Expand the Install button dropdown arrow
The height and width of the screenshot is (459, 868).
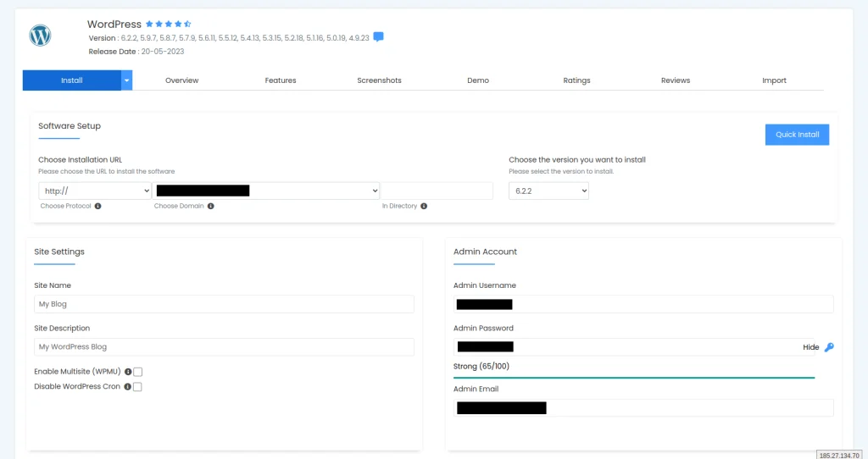pyautogui.click(x=127, y=80)
